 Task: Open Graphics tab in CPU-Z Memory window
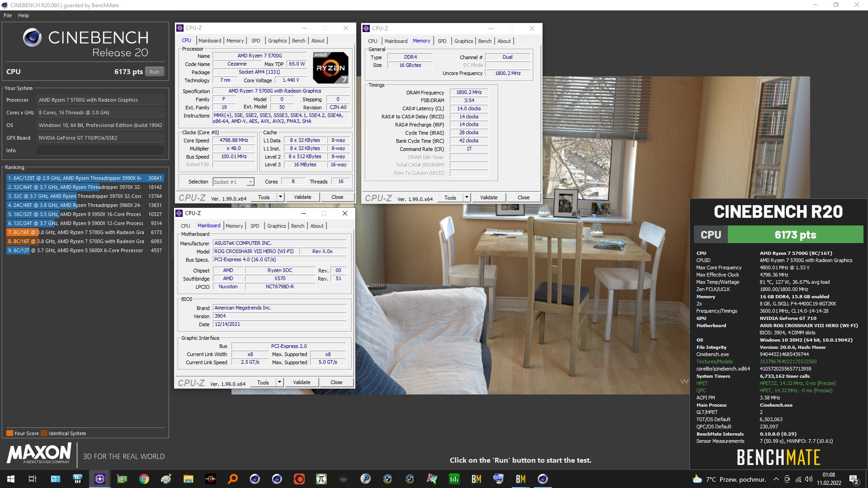(463, 41)
